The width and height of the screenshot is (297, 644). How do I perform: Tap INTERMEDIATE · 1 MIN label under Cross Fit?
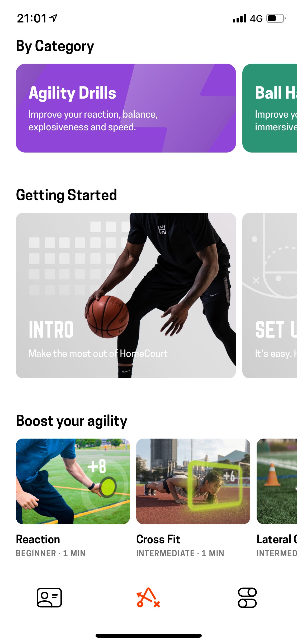point(180,553)
